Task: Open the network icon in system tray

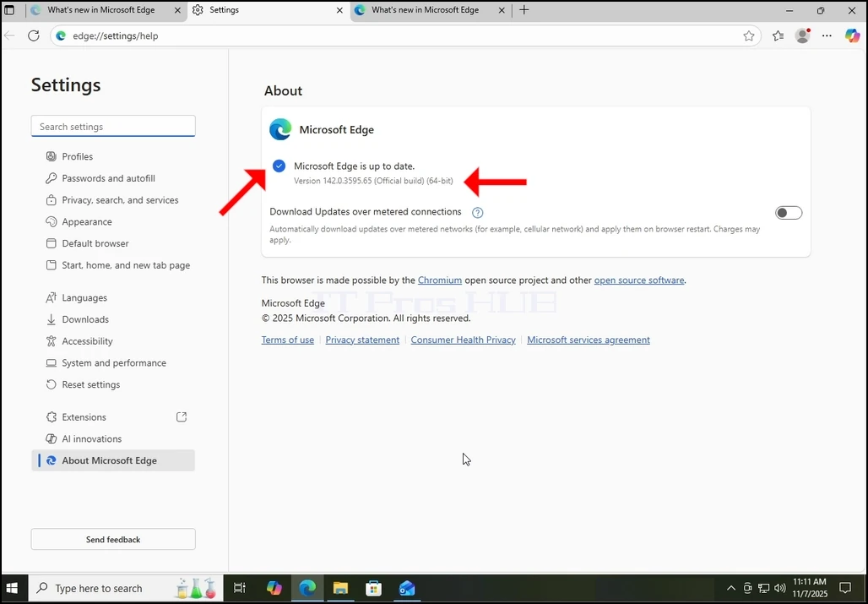Action: click(x=764, y=588)
